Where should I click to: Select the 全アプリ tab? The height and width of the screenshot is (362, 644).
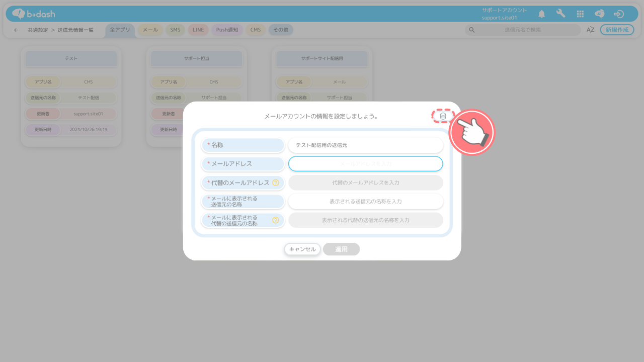(120, 30)
